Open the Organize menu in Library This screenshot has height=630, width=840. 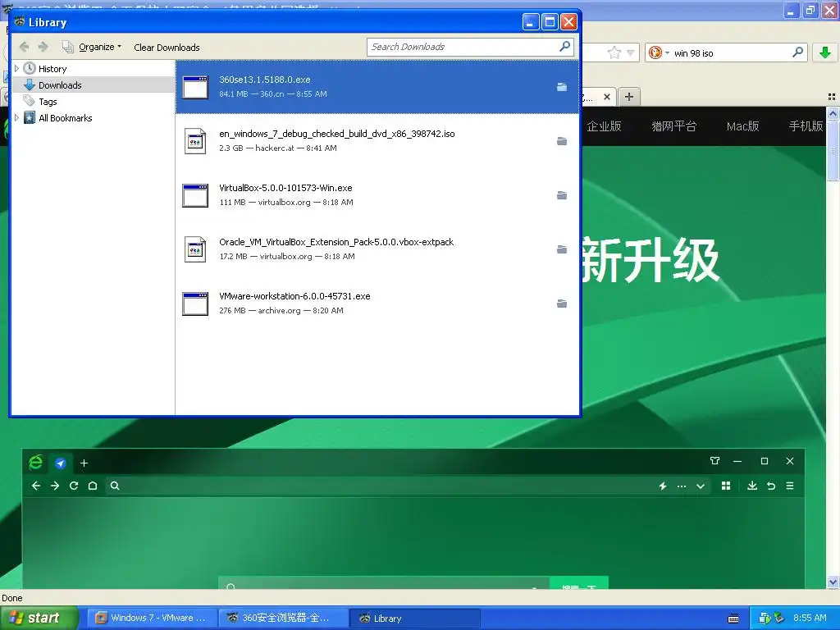(92, 47)
